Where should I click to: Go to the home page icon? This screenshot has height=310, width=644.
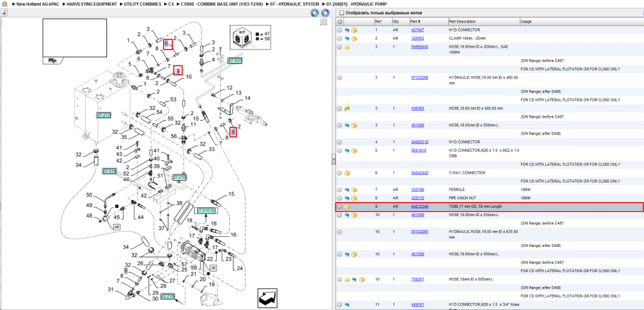coord(5,4)
